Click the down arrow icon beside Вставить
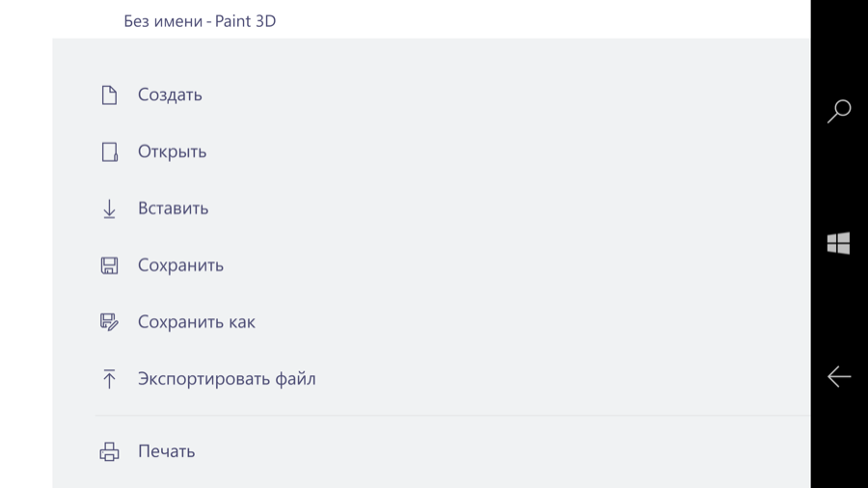 click(109, 208)
